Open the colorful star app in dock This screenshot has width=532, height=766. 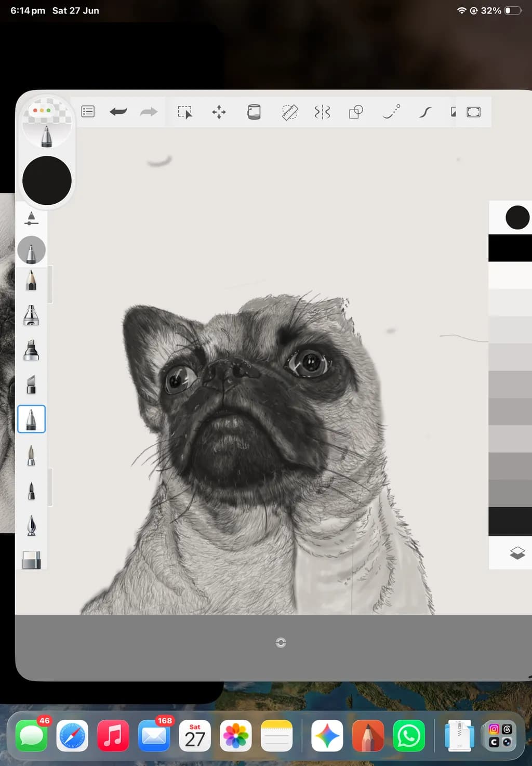(x=327, y=736)
